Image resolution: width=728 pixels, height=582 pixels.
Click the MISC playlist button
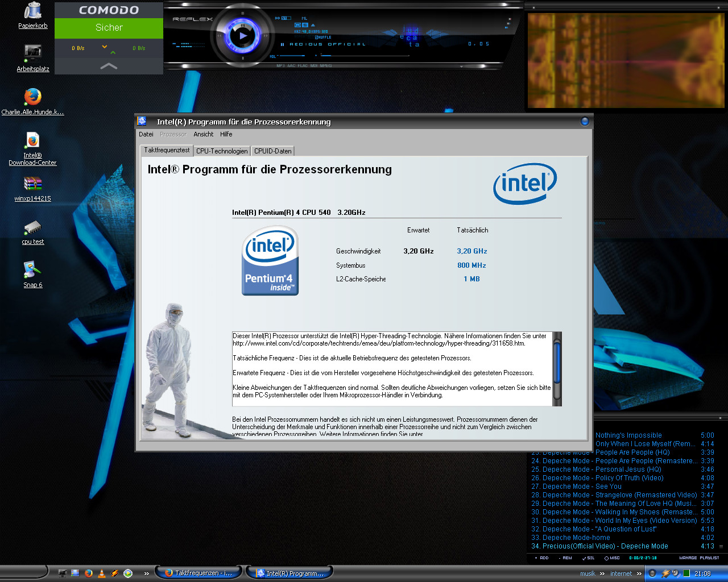coord(613,558)
